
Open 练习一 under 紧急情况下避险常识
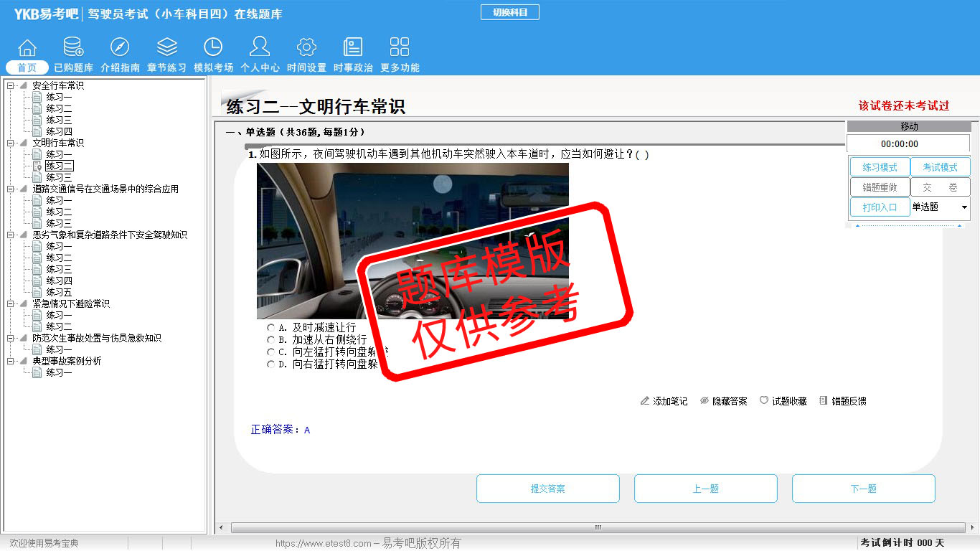[59, 316]
